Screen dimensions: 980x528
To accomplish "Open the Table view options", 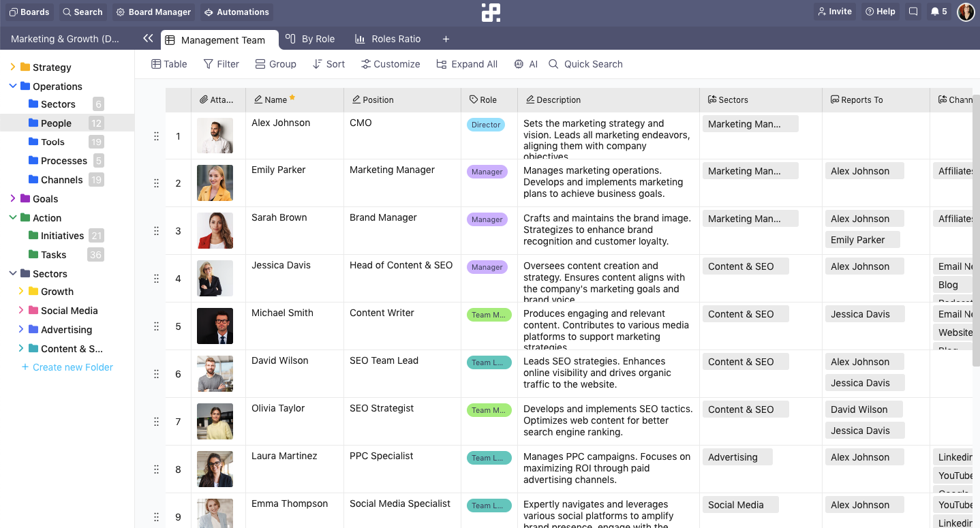I will 168,63.
